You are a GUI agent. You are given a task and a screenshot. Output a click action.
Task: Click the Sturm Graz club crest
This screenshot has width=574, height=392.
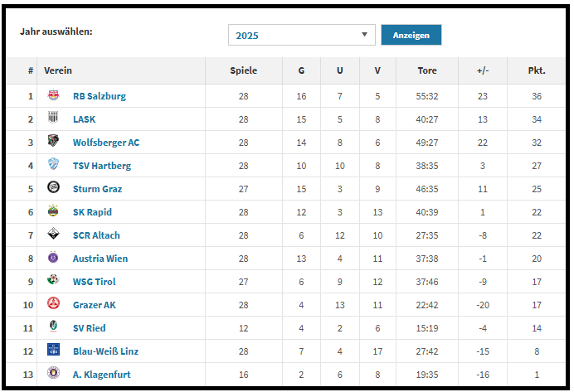point(54,188)
